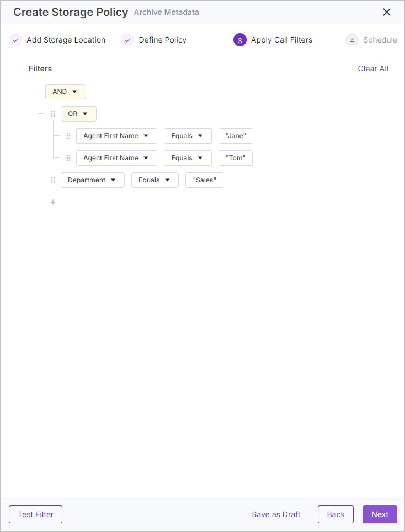Open Equals dropdown next to Department
Screen dimensions: 405x532
coord(155,180)
